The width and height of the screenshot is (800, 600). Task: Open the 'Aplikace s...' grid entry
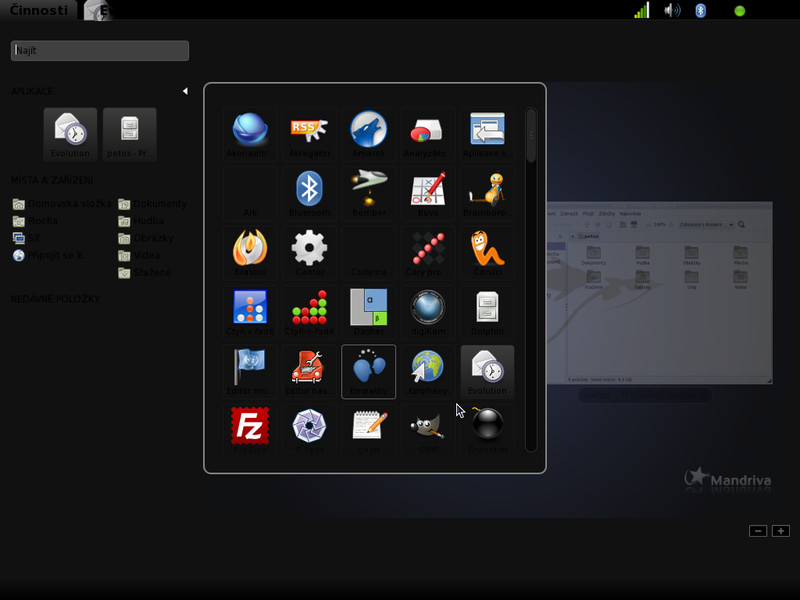point(487,134)
